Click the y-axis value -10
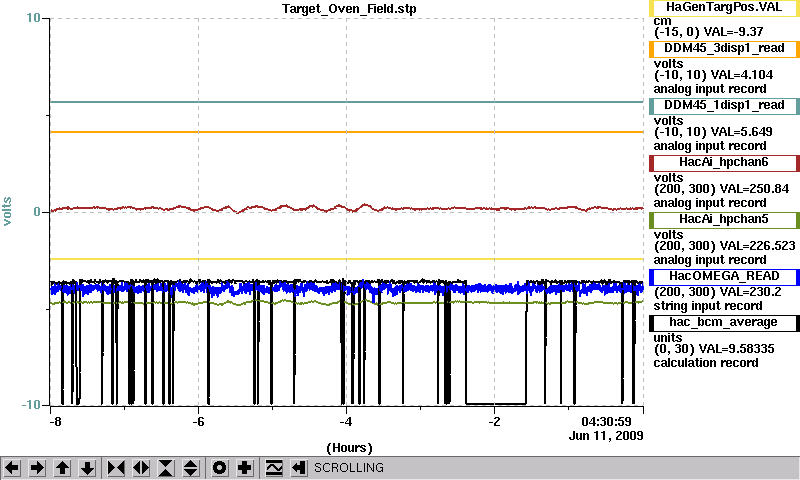The width and height of the screenshot is (800, 480). pyautogui.click(x=31, y=405)
